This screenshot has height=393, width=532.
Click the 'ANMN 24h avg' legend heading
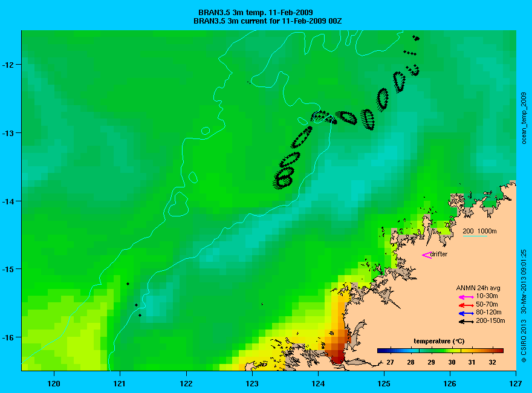[x=478, y=288]
